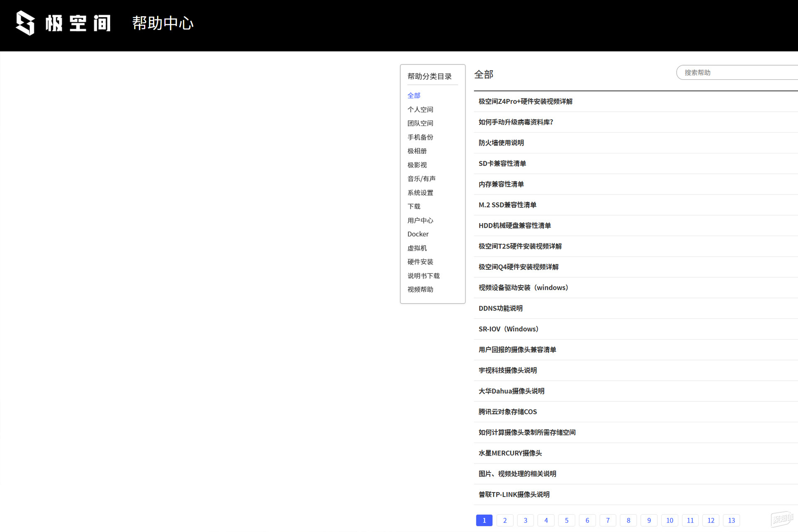This screenshot has width=798, height=532.
Task: Click pagination page 1 button
Action: [484, 520]
